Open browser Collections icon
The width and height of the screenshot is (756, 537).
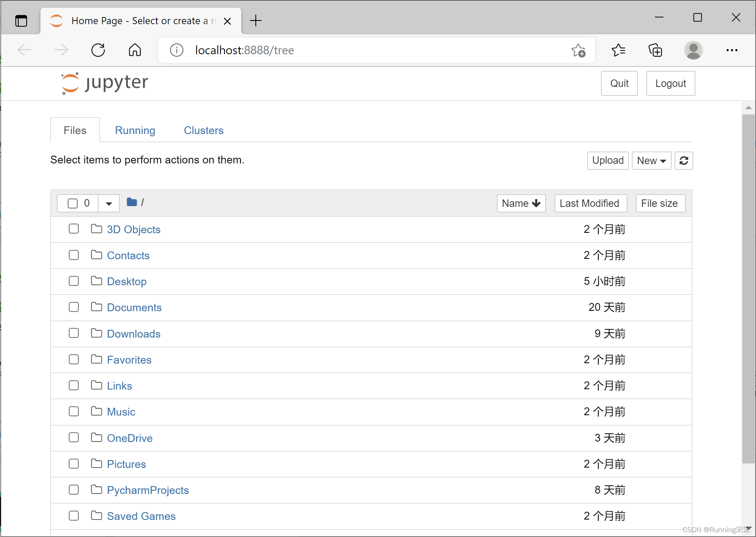pyautogui.click(x=655, y=50)
